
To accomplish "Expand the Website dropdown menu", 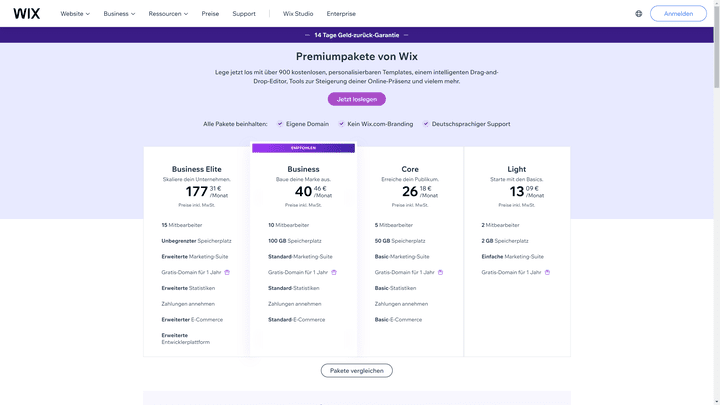I will click(x=75, y=14).
